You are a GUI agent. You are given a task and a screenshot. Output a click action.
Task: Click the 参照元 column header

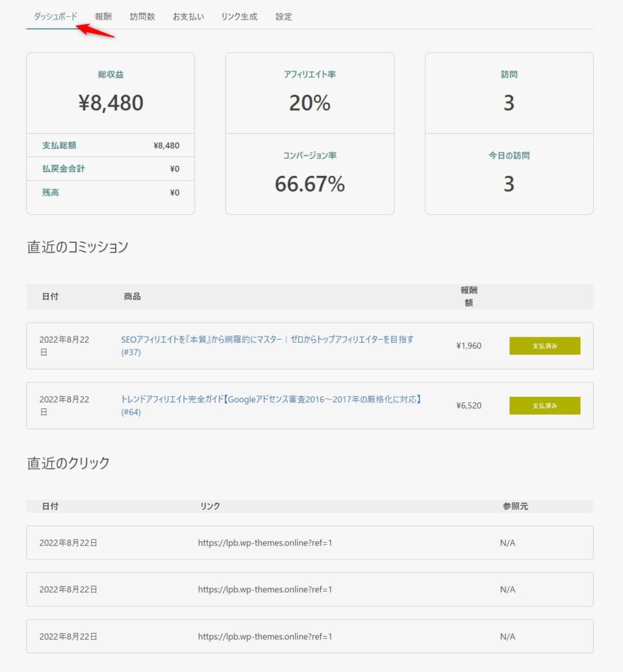coord(515,506)
